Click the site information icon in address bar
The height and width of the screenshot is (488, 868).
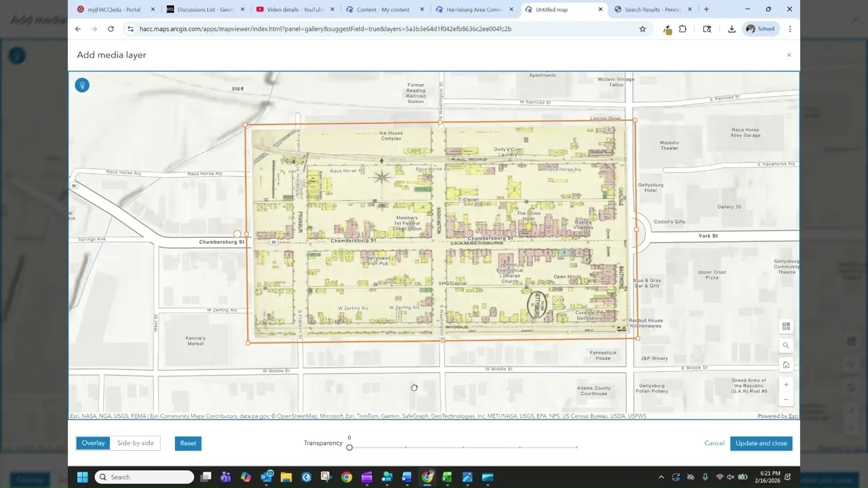(130, 29)
